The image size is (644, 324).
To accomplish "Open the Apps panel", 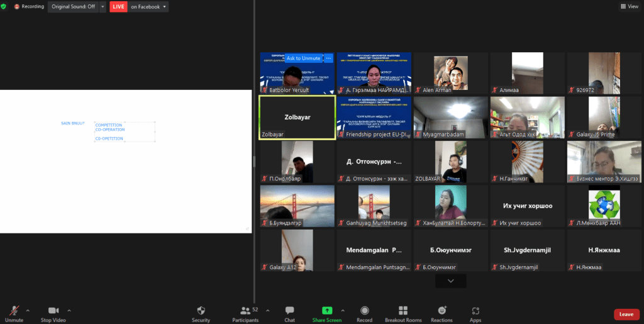I will pos(475,314).
